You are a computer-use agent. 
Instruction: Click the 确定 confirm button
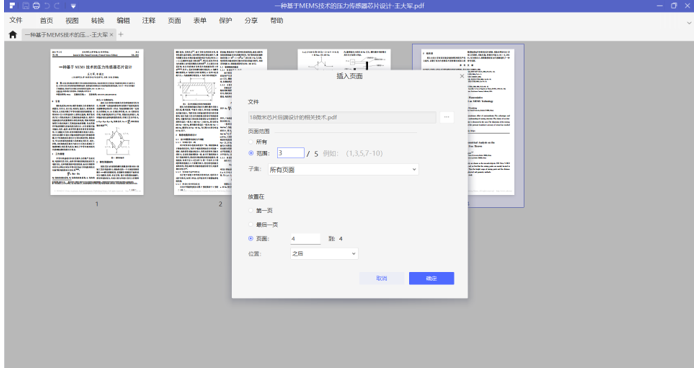tap(432, 278)
